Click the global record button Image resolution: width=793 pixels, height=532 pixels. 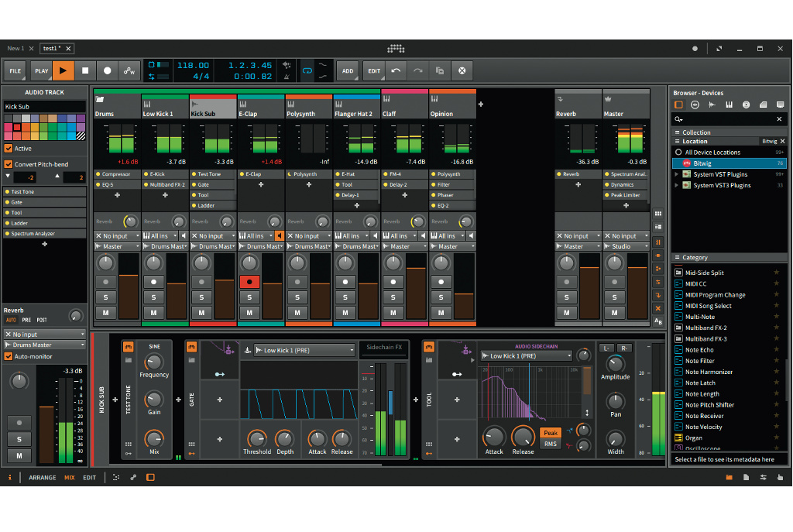pos(108,70)
